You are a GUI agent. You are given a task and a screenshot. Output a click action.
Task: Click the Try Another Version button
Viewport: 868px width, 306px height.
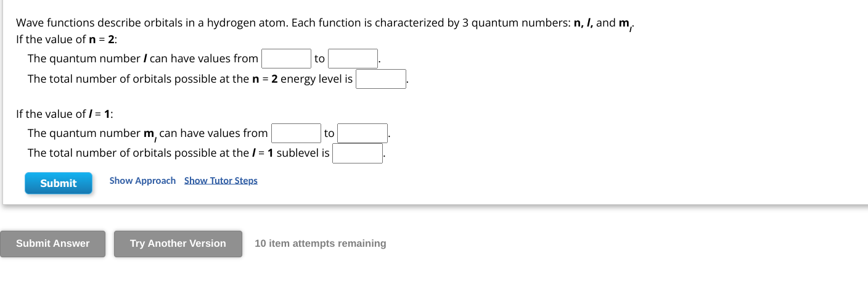tap(178, 244)
